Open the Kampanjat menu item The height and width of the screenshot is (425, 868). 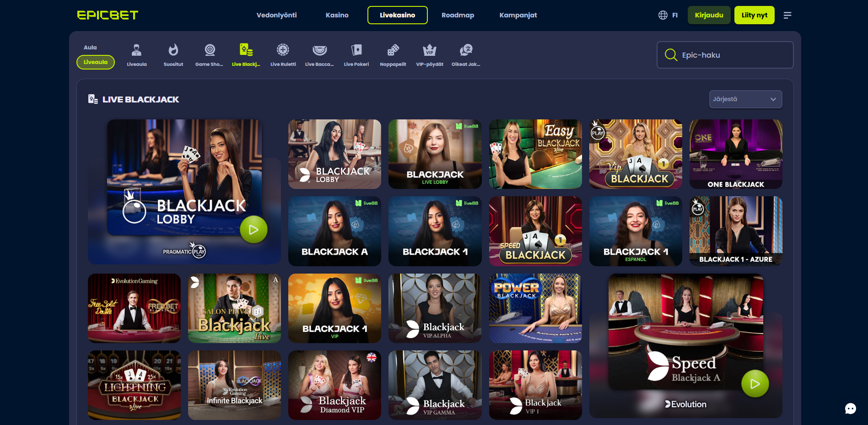point(518,15)
